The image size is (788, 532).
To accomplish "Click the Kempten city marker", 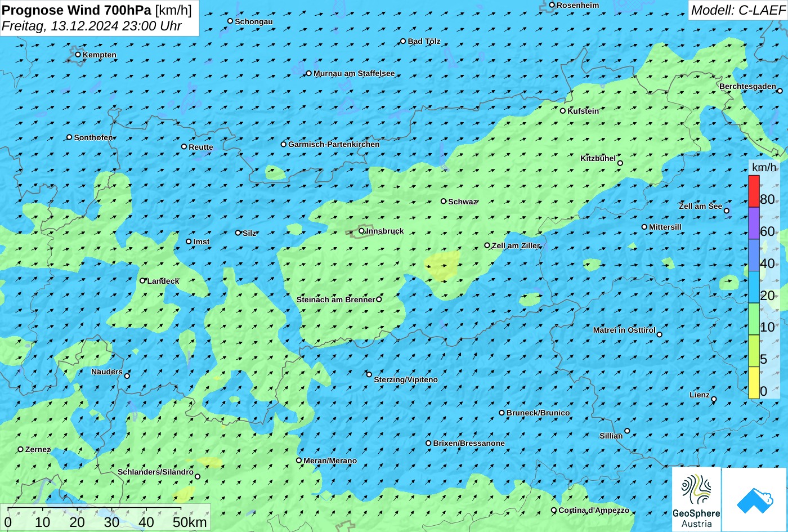I will (78, 55).
